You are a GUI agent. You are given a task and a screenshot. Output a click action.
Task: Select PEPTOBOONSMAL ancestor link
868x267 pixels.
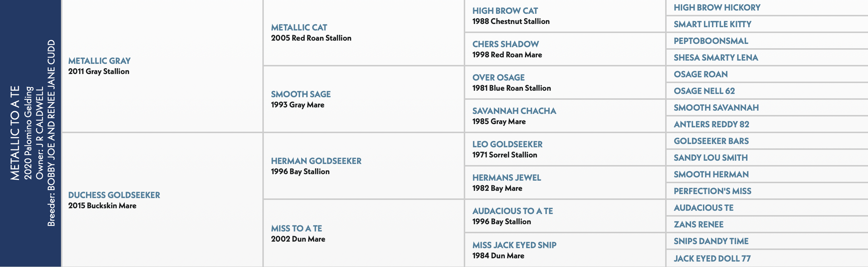pos(711,41)
